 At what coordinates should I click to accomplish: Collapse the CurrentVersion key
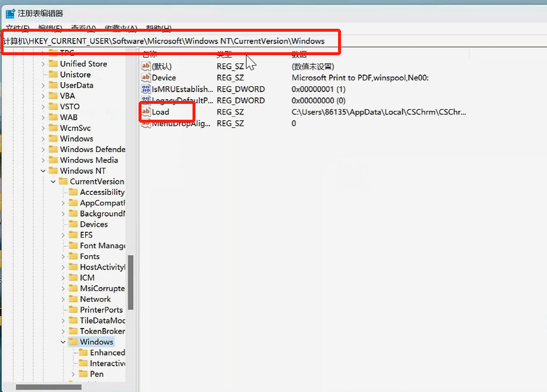coord(52,181)
